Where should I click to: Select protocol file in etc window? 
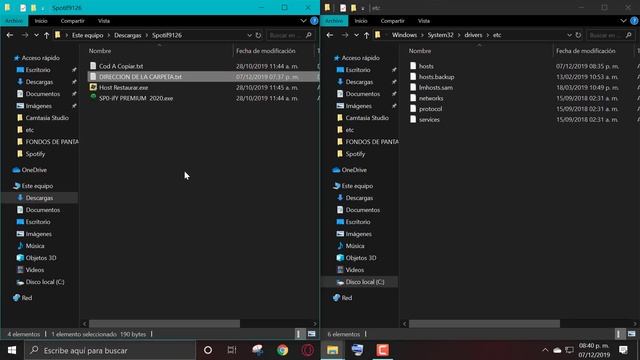(x=430, y=109)
